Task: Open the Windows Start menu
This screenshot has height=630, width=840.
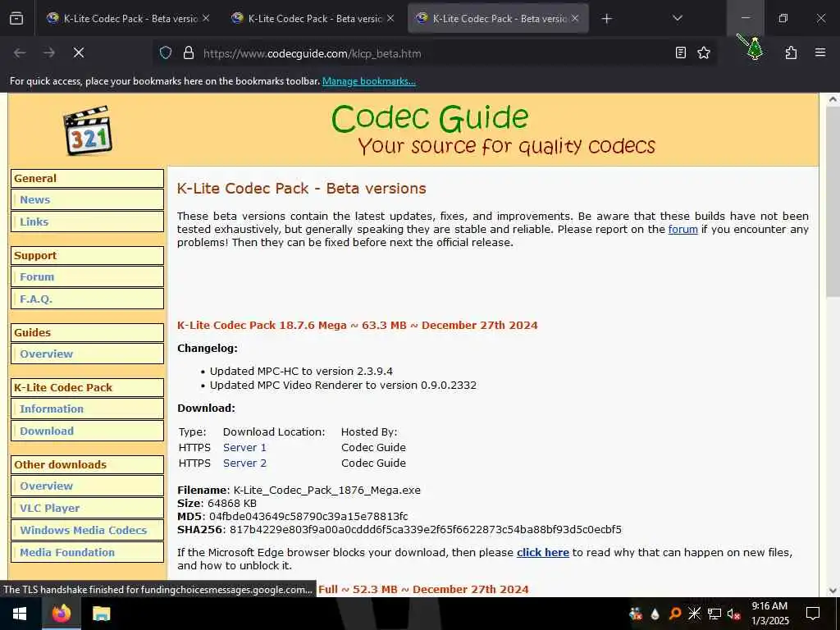Action: click(x=20, y=614)
